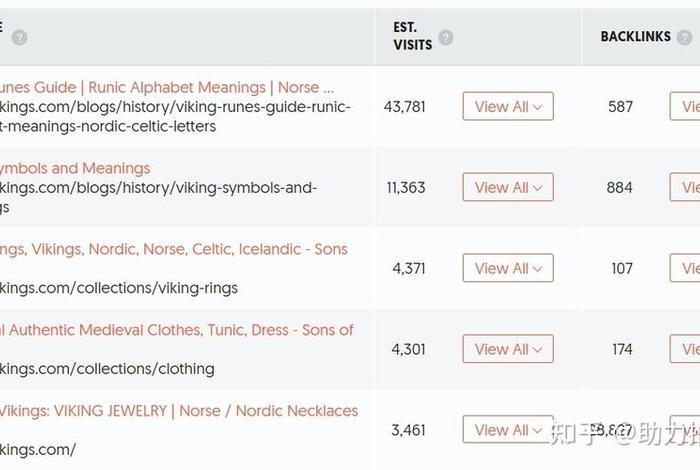Screen dimensions: 700x470
Task: Click help icon in the title column header
Action: click(x=19, y=37)
